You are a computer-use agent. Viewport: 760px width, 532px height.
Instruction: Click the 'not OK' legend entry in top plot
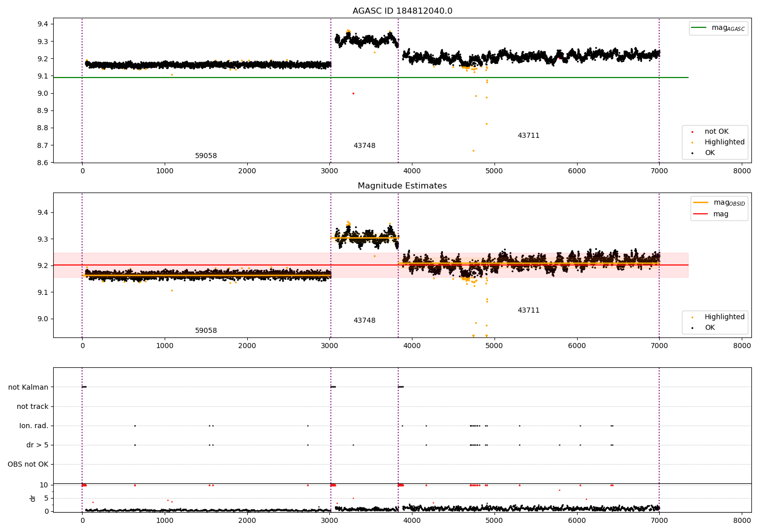pyautogui.click(x=710, y=132)
